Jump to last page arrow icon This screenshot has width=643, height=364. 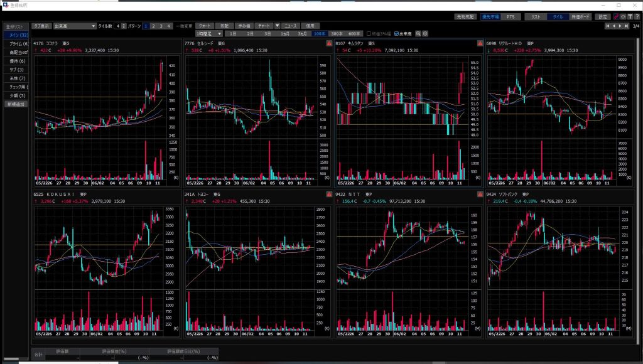[x=627, y=26]
